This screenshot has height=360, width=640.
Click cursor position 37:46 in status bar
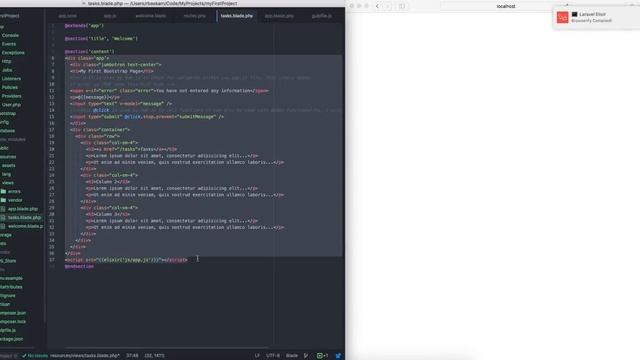pyautogui.click(x=132, y=356)
